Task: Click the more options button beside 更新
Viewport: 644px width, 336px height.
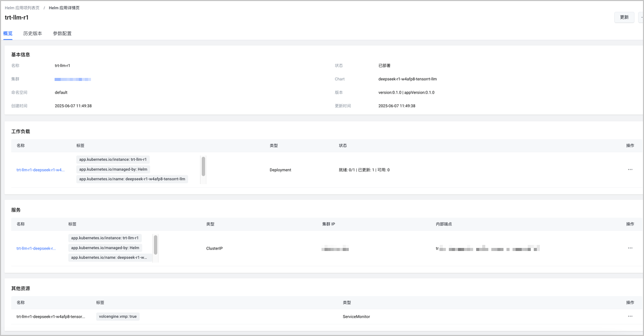Action: pyautogui.click(x=641, y=17)
